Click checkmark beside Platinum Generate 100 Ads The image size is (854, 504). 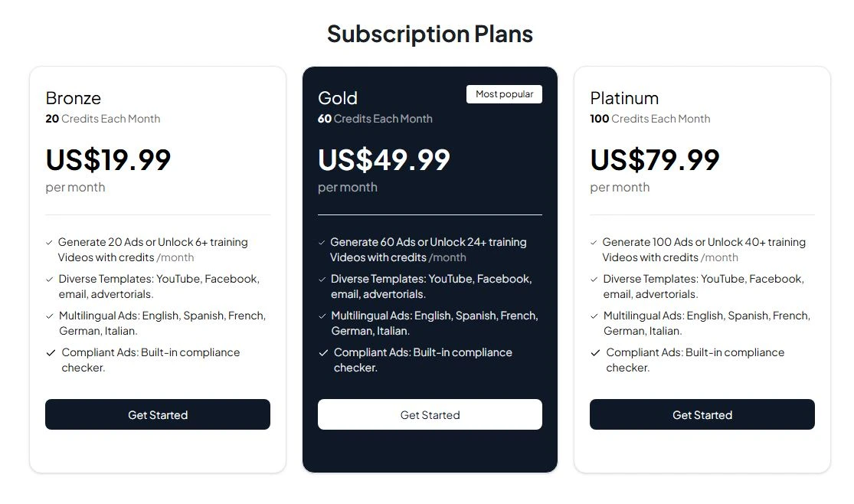click(594, 243)
